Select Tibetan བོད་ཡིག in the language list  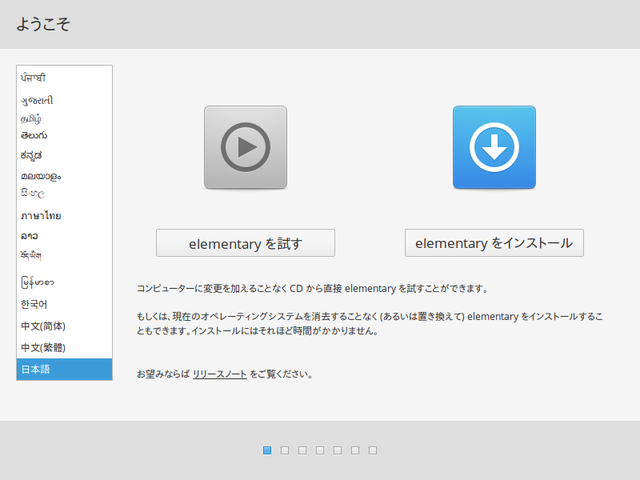coord(64,256)
